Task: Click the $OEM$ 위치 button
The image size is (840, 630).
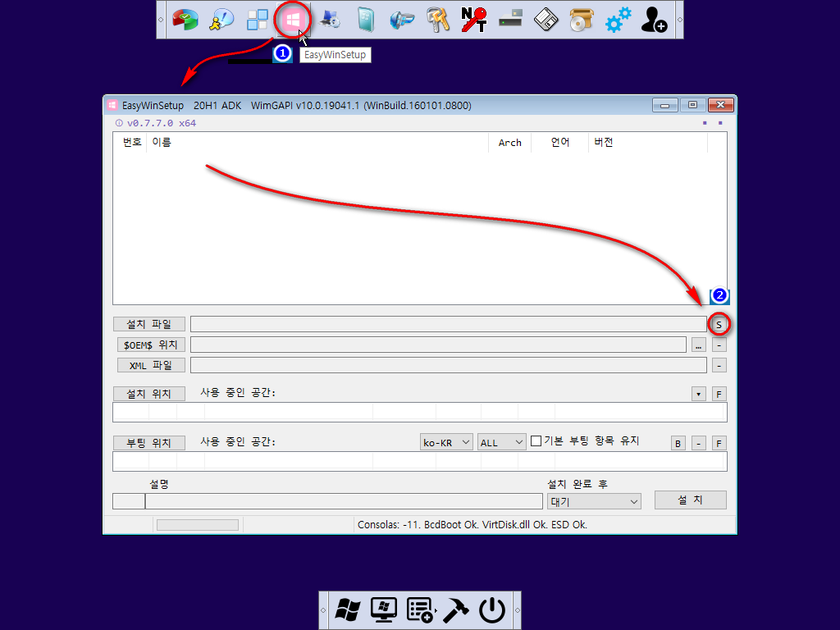Action: pyautogui.click(x=151, y=345)
